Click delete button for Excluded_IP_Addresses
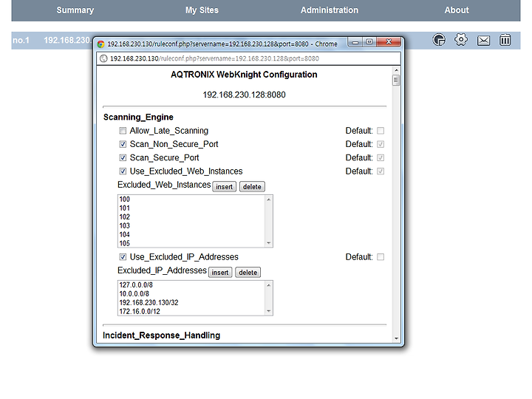The height and width of the screenshot is (399, 532). pyautogui.click(x=248, y=273)
